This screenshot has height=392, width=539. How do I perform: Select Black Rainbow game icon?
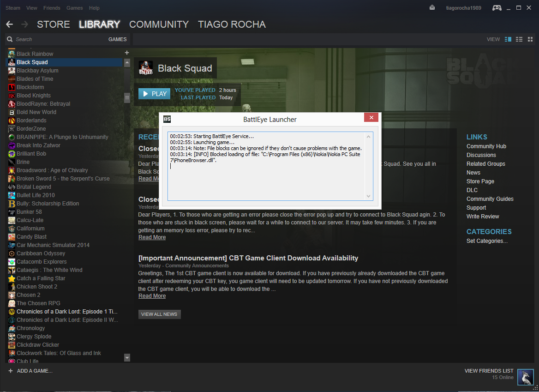tap(12, 54)
